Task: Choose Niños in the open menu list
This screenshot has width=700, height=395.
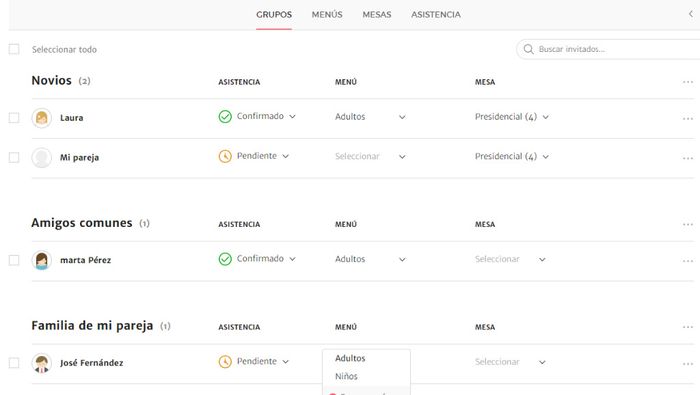Action: (x=346, y=376)
